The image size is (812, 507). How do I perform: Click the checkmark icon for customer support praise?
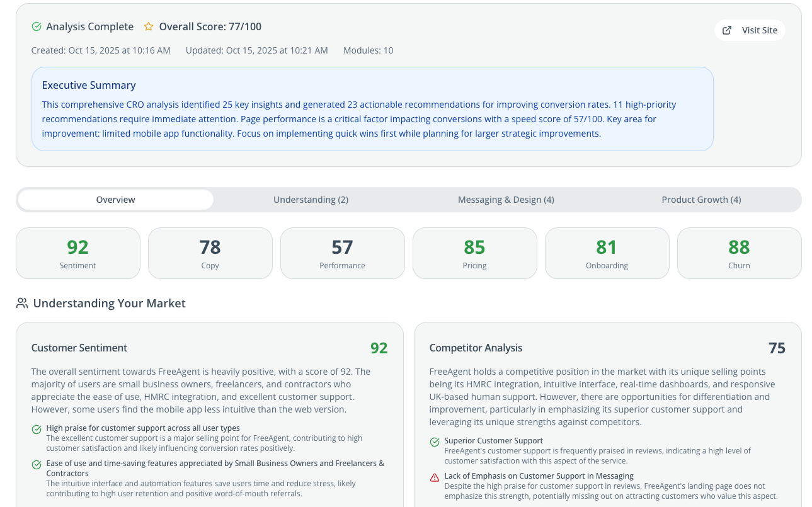coord(37,430)
